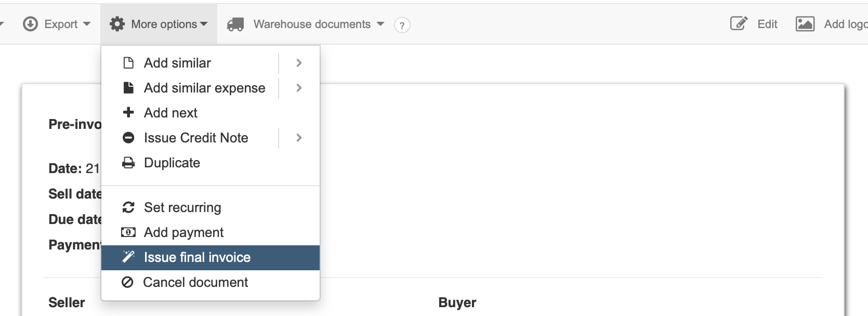
Task: Click the Cancel document prohibition icon
Action: pyautogui.click(x=129, y=282)
